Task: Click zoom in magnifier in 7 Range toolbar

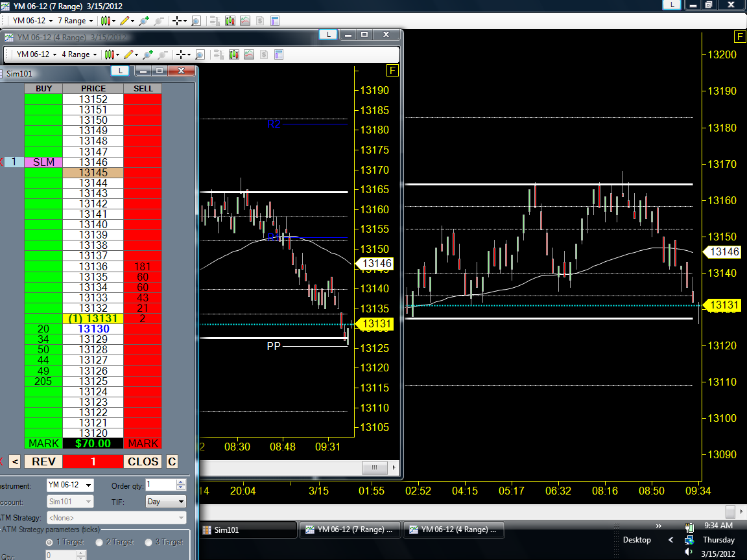Action: pyautogui.click(x=144, y=21)
